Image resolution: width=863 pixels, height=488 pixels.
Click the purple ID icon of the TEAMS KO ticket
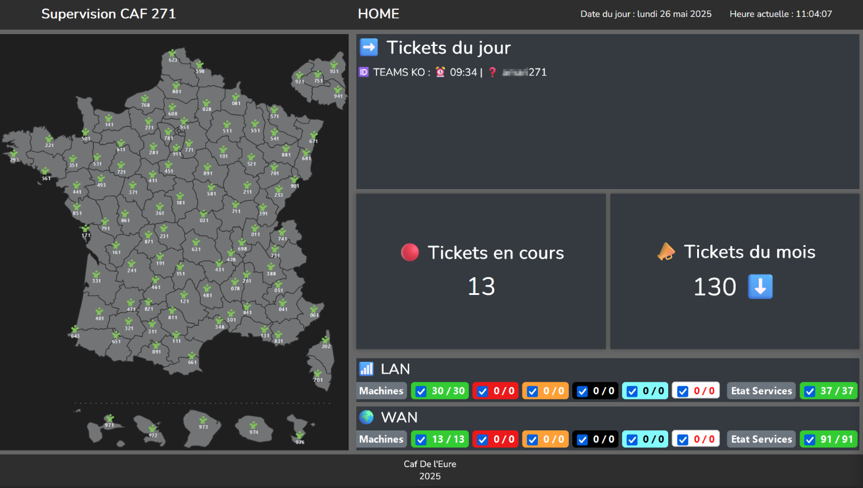[x=363, y=72]
